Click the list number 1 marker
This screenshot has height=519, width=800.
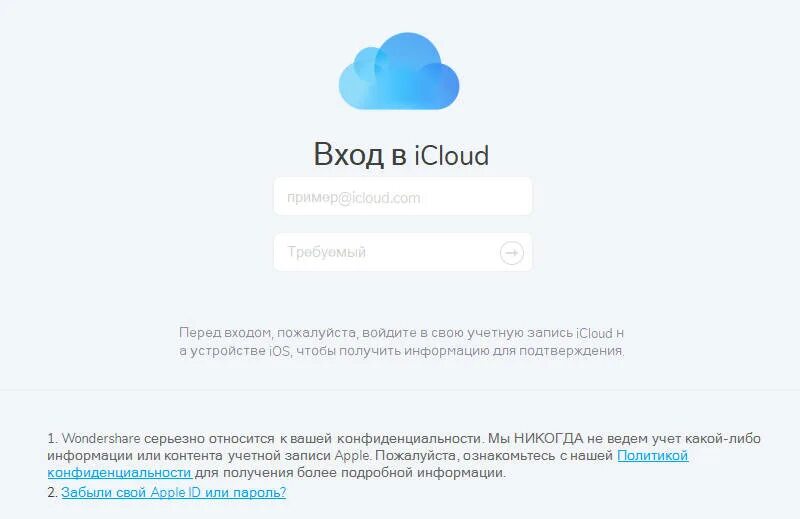(52, 438)
